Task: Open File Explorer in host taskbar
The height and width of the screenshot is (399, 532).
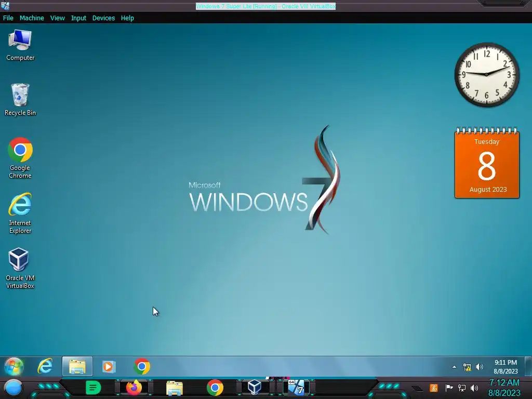Action: tap(175, 388)
